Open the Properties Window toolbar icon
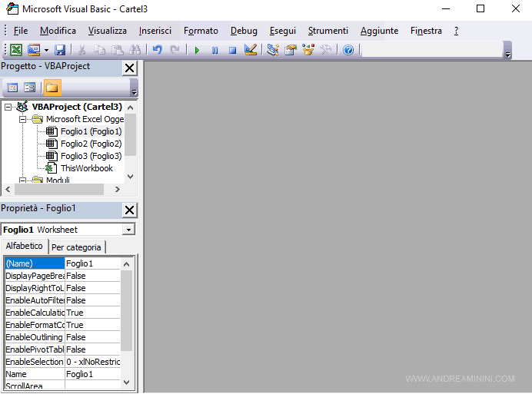This screenshot has height=394, width=532. point(291,50)
